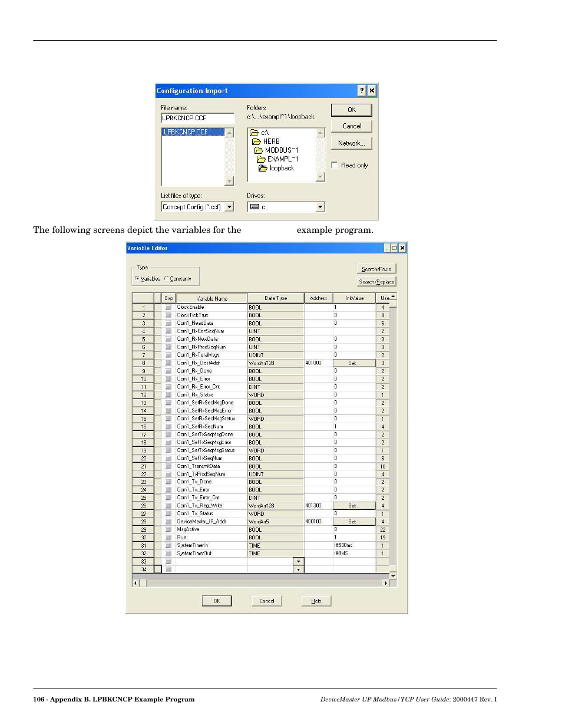
Task: Toggle Exp checkbox for Com1_Rx_DestAddr row
Action: tap(168, 363)
